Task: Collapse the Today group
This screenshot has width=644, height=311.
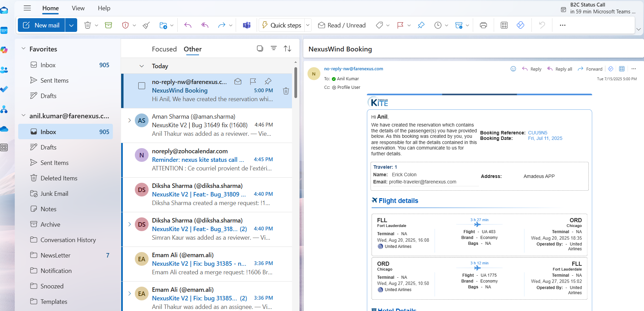Action: click(142, 66)
